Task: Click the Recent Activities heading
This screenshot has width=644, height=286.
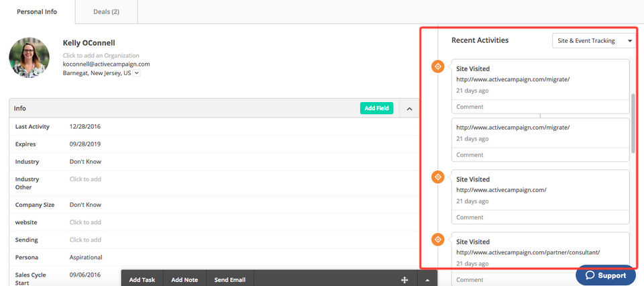Action: click(x=480, y=40)
